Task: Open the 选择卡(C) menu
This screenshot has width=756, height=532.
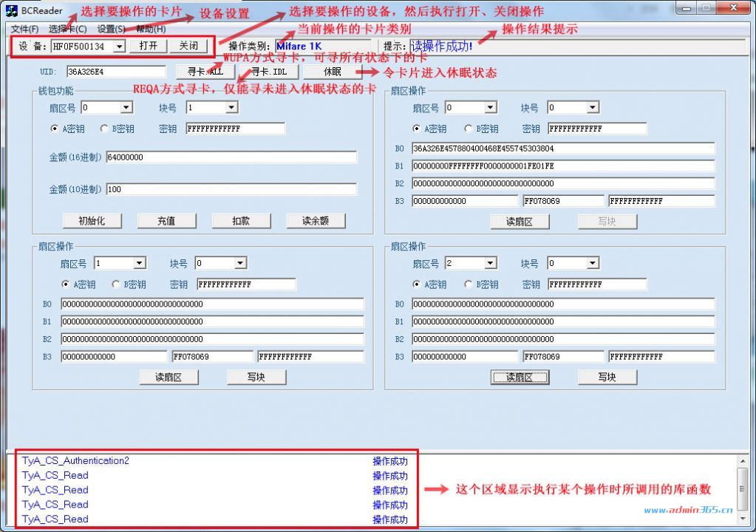Action: tap(67, 29)
